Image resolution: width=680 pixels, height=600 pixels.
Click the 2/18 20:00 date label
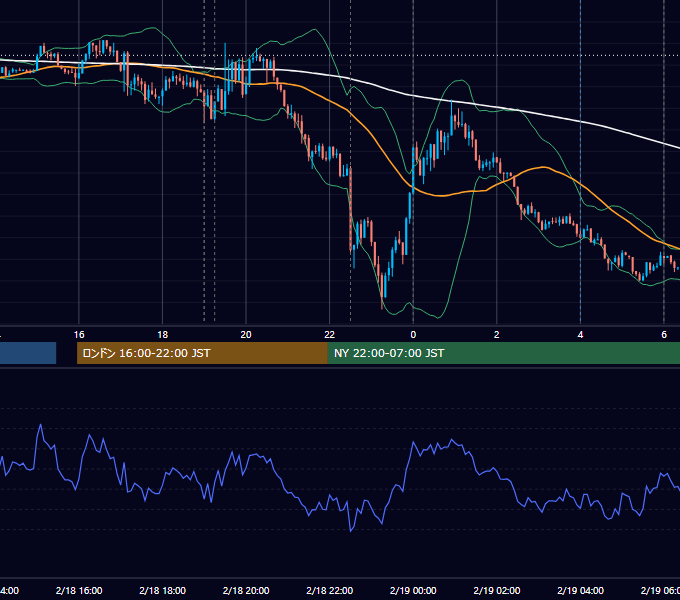pos(246,590)
